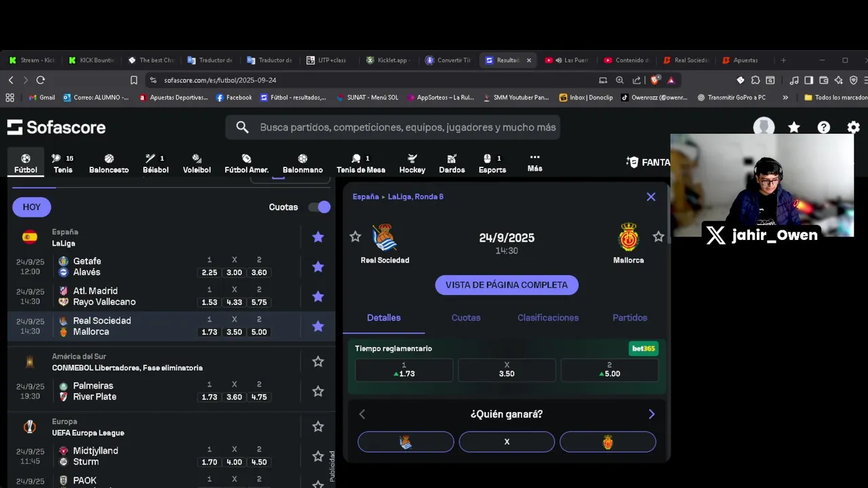Open the Fútbol sport tab
This screenshot has height=488, width=868.
click(26, 163)
